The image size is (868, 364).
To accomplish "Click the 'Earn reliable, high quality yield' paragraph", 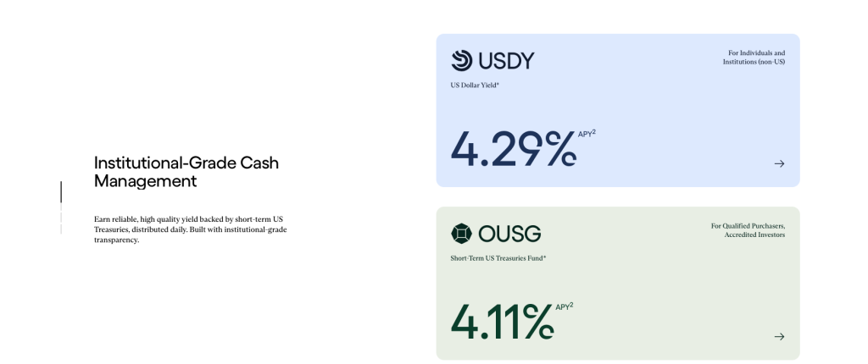I will [x=191, y=229].
